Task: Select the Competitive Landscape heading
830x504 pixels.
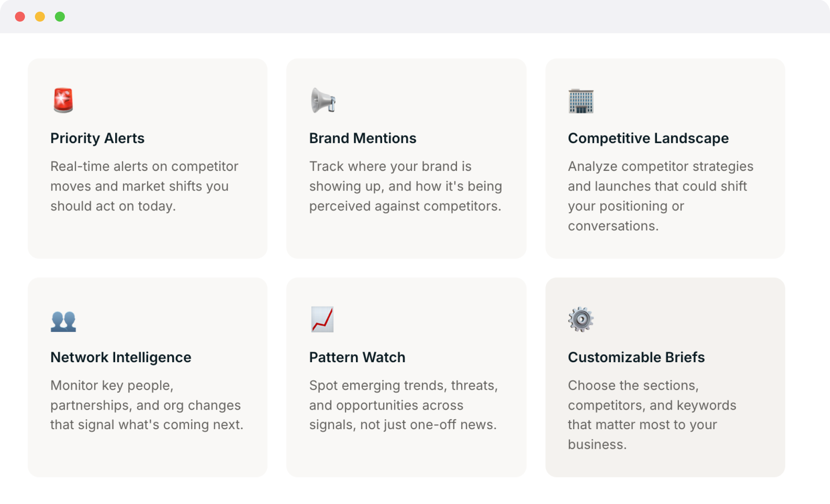Action: click(x=648, y=138)
